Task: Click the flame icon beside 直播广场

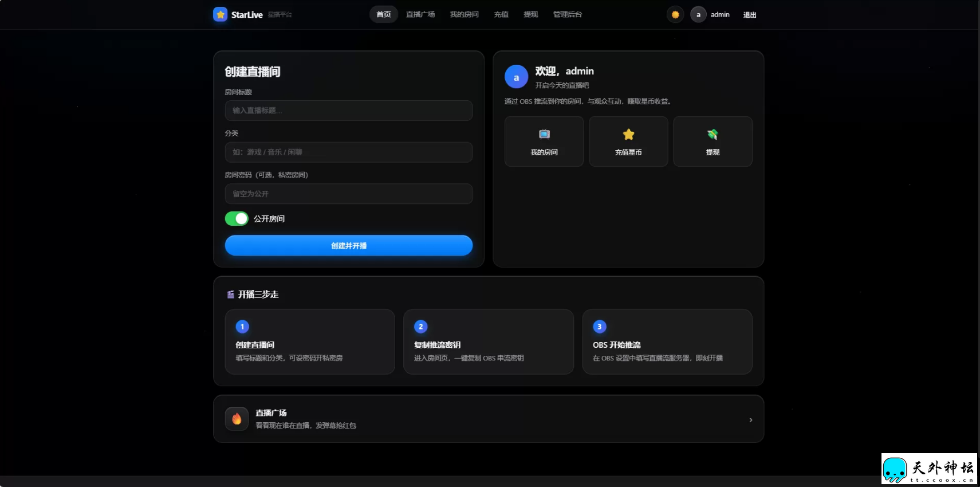Action: 237,419
